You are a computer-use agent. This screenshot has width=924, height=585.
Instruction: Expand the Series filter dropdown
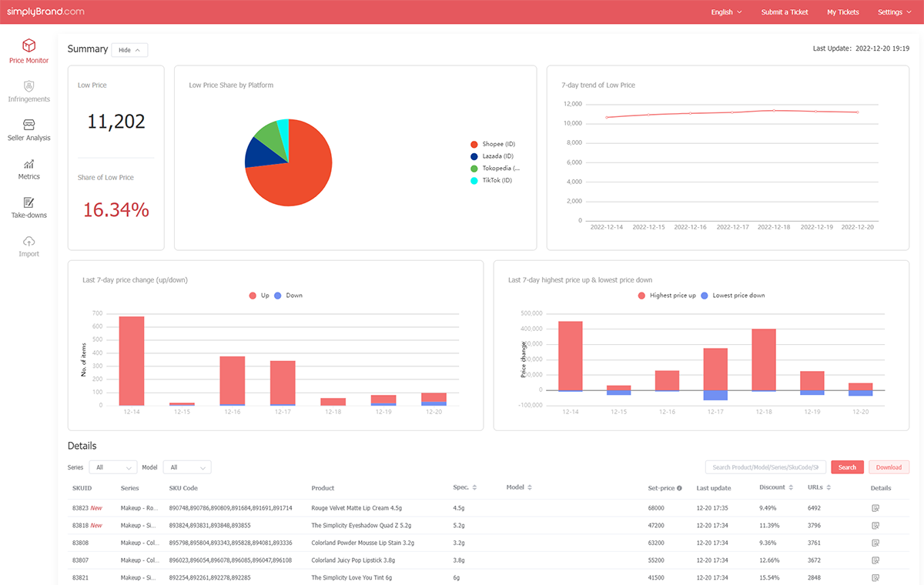(x=112, y=467)
